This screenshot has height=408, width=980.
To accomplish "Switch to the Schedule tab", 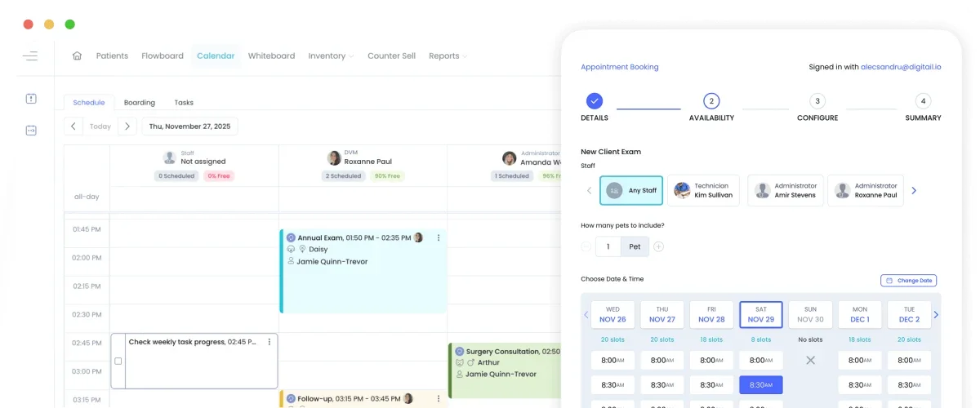I will point(89,103).
